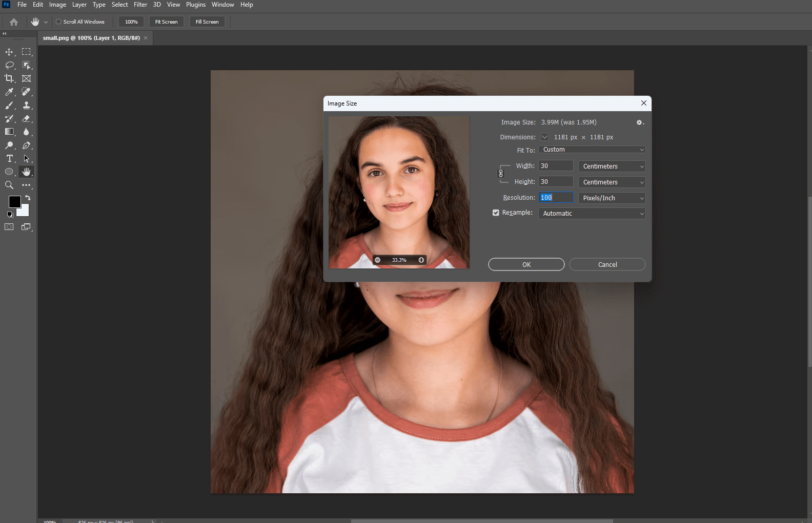The height and width of the screenshot is (523, 812).
Task: Open the Edit Toolbar three-dots icon
Action: click(26, 185)
